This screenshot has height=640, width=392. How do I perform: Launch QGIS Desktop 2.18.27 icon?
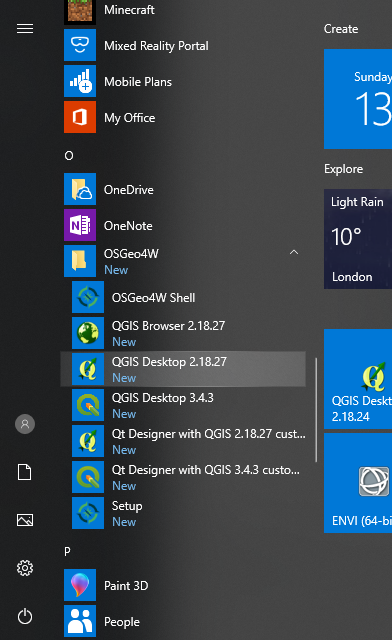(88, 369)
